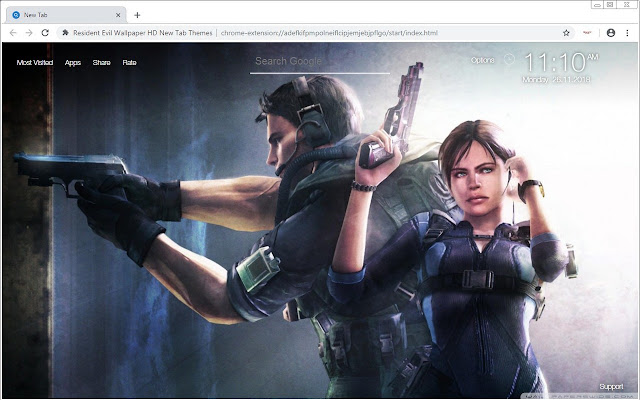The width and height of the screenshot is (640, 400).
Task: Click the Share menu item
Action: point(102,62)
